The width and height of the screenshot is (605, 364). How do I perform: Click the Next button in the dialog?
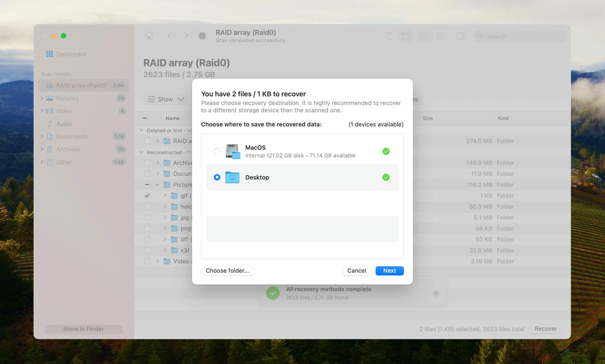[389, 271]
